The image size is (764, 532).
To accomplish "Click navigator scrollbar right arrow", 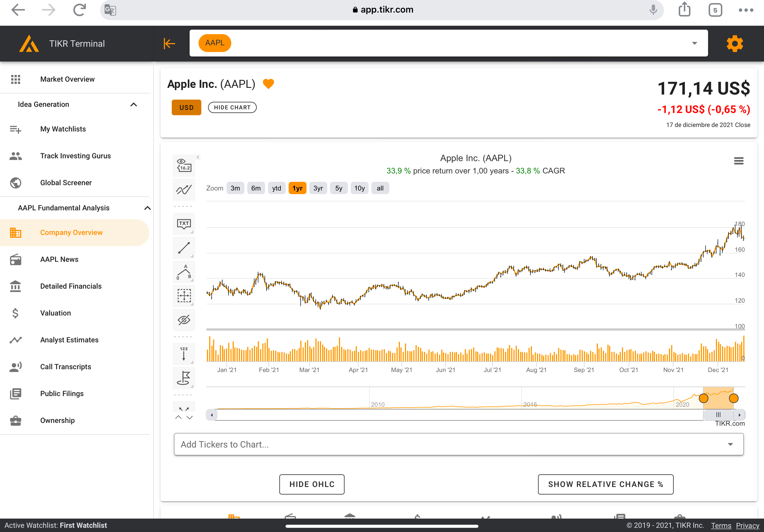I will click(x=739, y=415).
